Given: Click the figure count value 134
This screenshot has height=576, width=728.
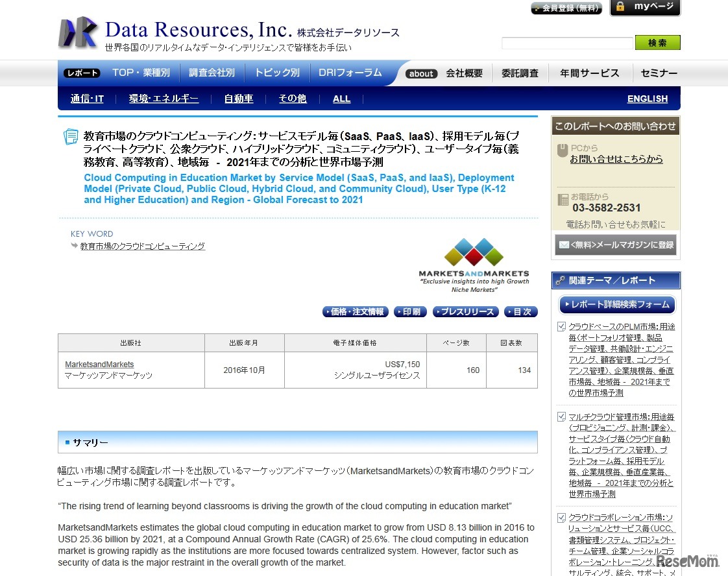Looking at the screenshot, I should click(524, 370).
